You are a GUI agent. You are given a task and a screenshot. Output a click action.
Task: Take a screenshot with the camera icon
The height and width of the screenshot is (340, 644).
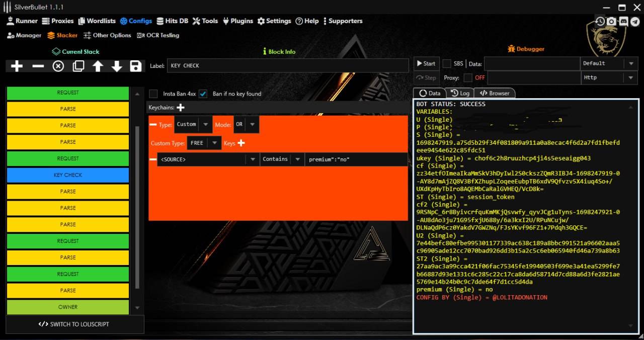611,21
